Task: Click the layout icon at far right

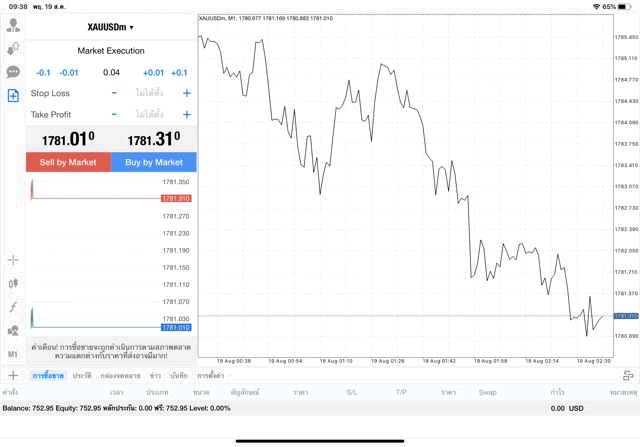Action: [x=628, y=375]
